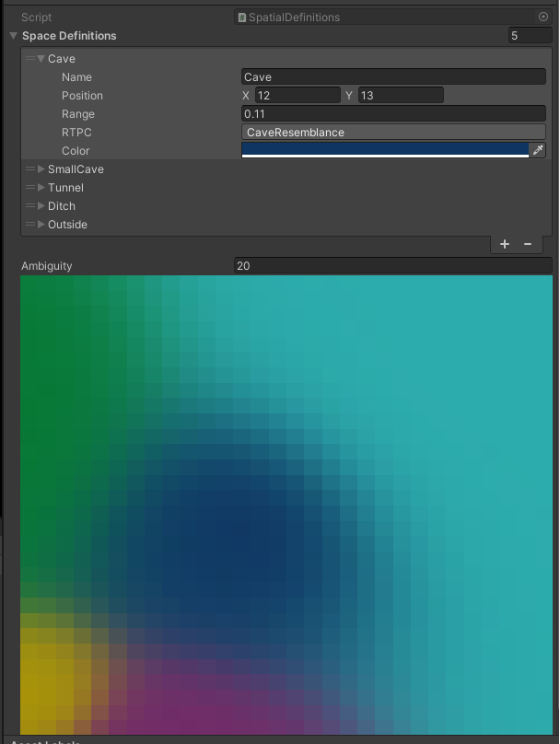Expand the Ditch element
The image size is (560, 744).
41,206
